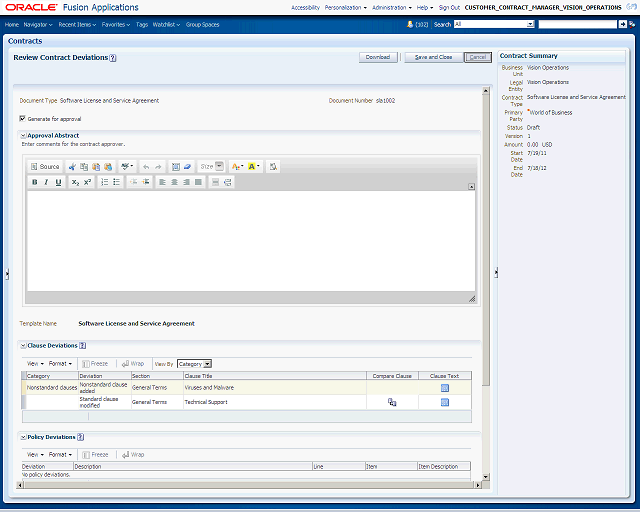The height and width of the screenshot is (512, 640).
Task: Justify text in the editor
Action: [198, 182]
